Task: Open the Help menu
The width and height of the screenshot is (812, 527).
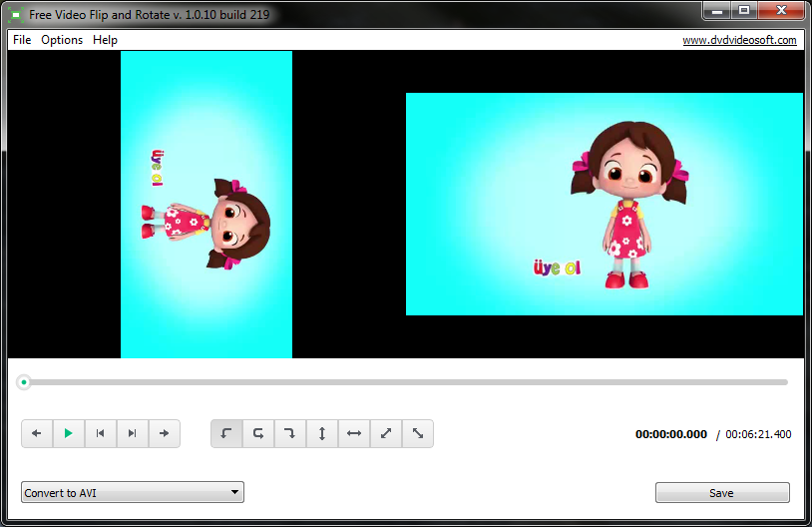Action: pyautogui.click(x=105, y=40)
